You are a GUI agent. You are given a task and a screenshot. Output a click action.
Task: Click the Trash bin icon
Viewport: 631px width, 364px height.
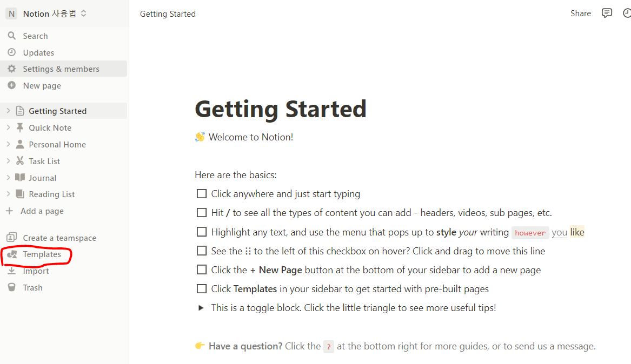pos(12,287)
